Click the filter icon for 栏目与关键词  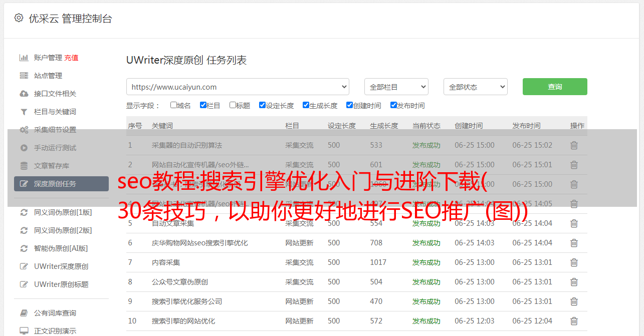(24, 112)
